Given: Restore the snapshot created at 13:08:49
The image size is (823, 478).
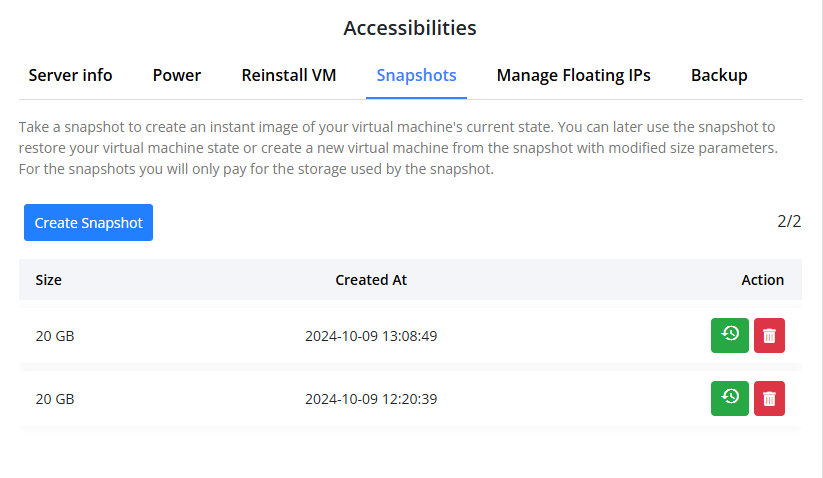Looking at the screenshot, I should coord(729,336).
